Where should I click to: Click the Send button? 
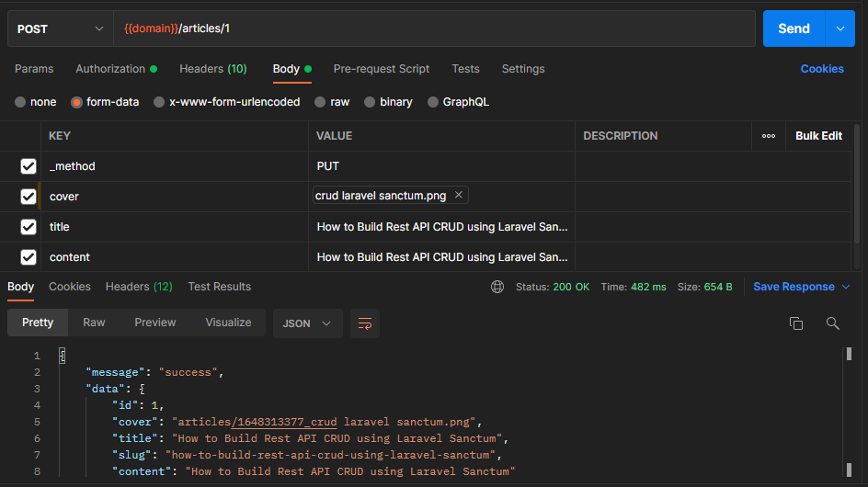tap(794, 28)
